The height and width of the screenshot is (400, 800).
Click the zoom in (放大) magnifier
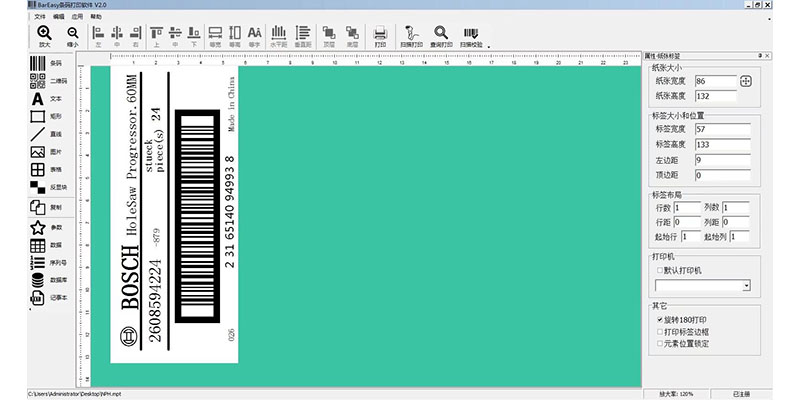(44, 33)
